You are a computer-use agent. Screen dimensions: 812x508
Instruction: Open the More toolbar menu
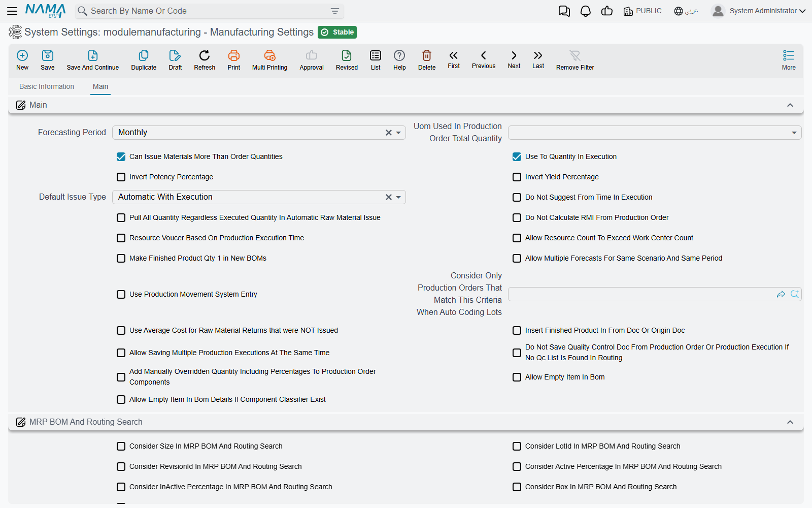789,59
